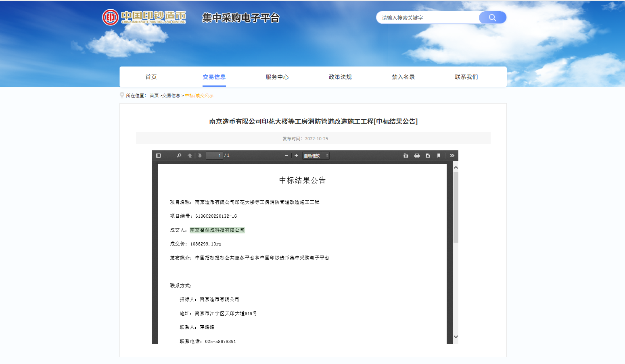Select the Bookmark icon in the PDF toolbar
The width and height of the screenshot is (625, 364).
(x=439, y=155)
